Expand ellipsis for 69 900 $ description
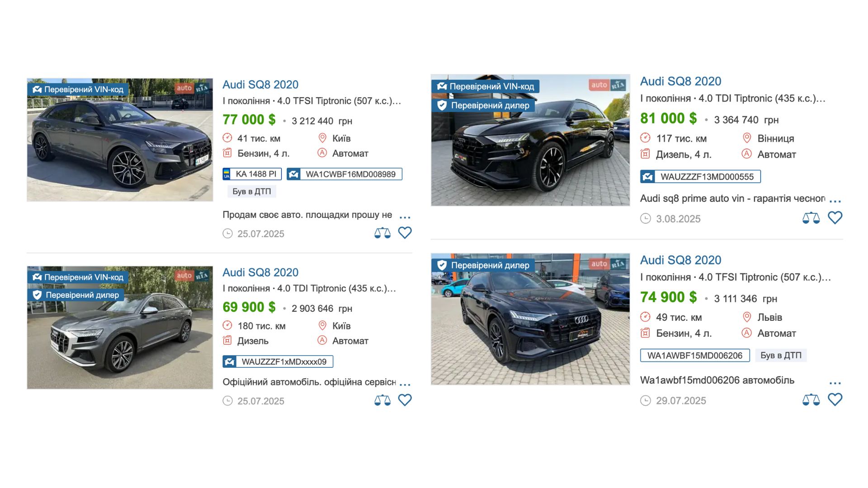Screen dimensions: 868x488 coord(405,385)
